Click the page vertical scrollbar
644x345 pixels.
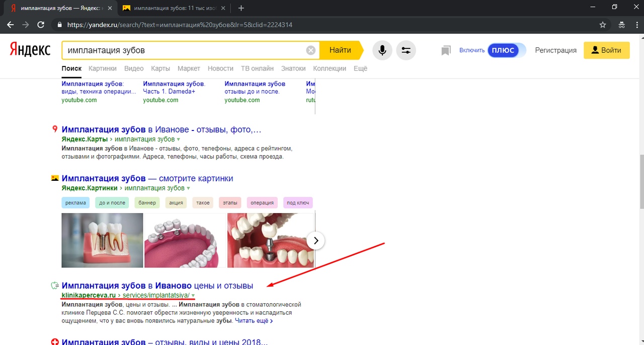click(x=641, y=181)
